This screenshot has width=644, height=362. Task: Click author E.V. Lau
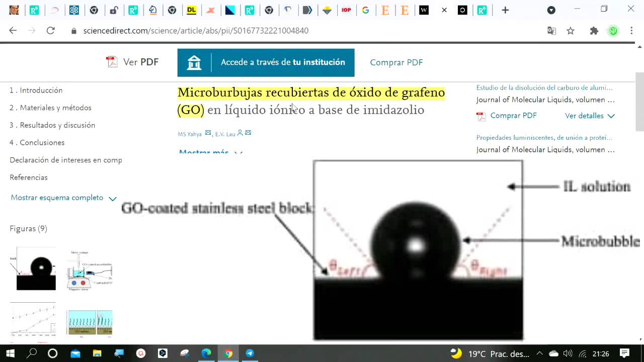(x=225, y=134)
